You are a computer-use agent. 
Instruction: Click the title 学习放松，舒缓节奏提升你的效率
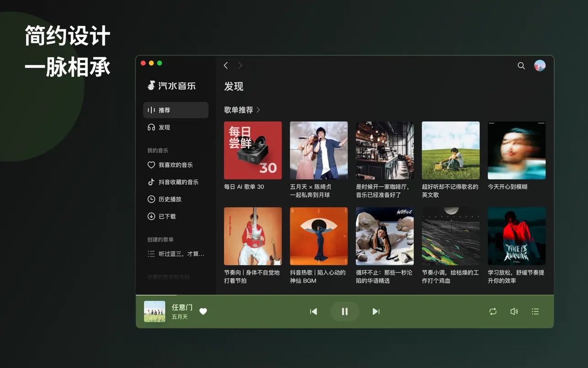[516, 276]
